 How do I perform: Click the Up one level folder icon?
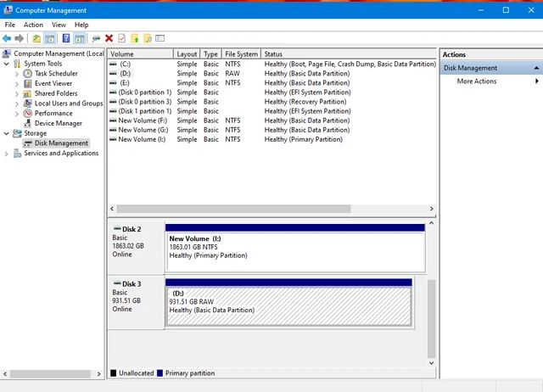(35, 38)
